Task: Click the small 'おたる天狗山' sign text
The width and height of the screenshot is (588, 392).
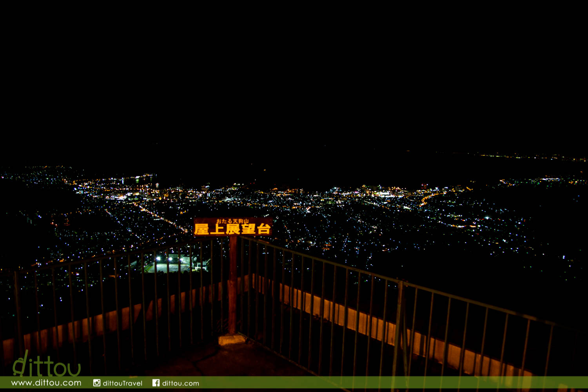Action: pyautogui.click(x=232, y=221)
